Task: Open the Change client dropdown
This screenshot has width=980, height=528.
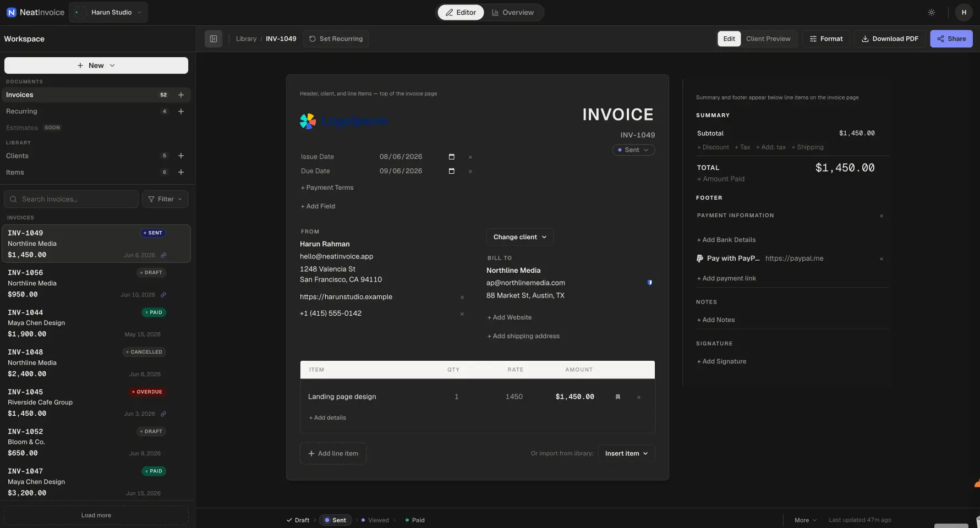Action: pyautogui.click(x=520, y=237)
